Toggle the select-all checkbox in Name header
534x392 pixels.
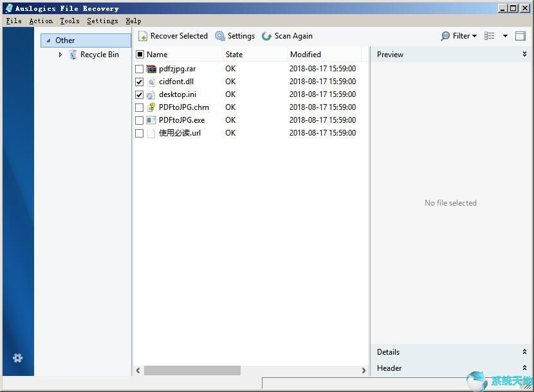coord(139,54)
